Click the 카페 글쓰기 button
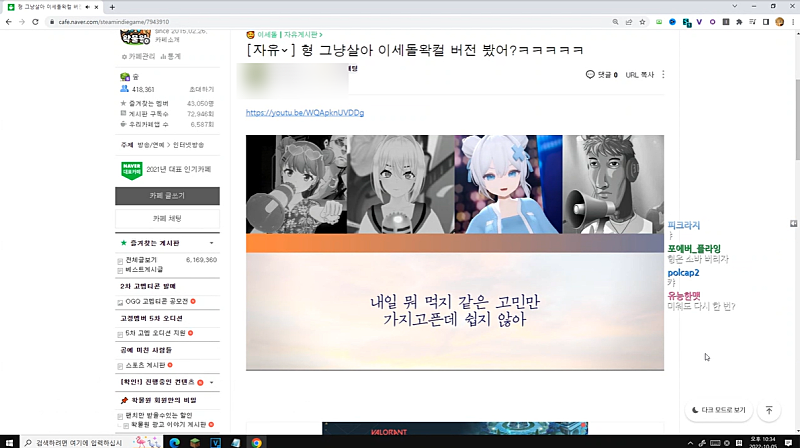Viewport: 800px width, 448px height. click(167, 196)
